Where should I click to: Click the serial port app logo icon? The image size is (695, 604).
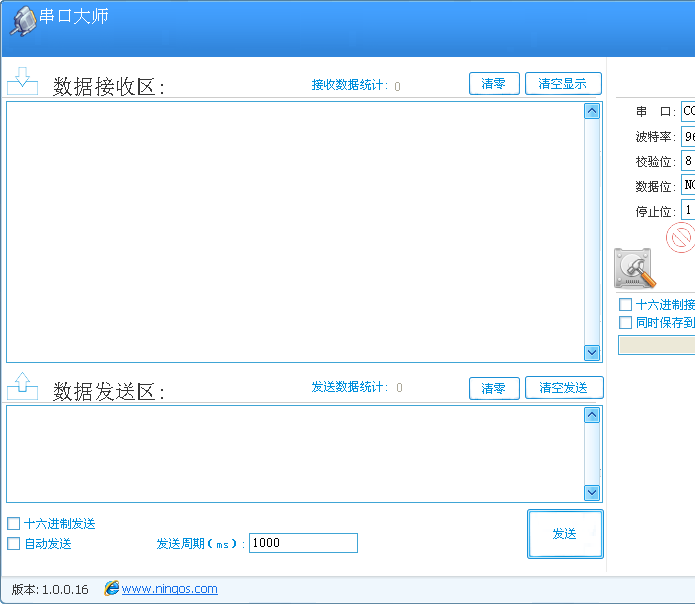(23, 21)
